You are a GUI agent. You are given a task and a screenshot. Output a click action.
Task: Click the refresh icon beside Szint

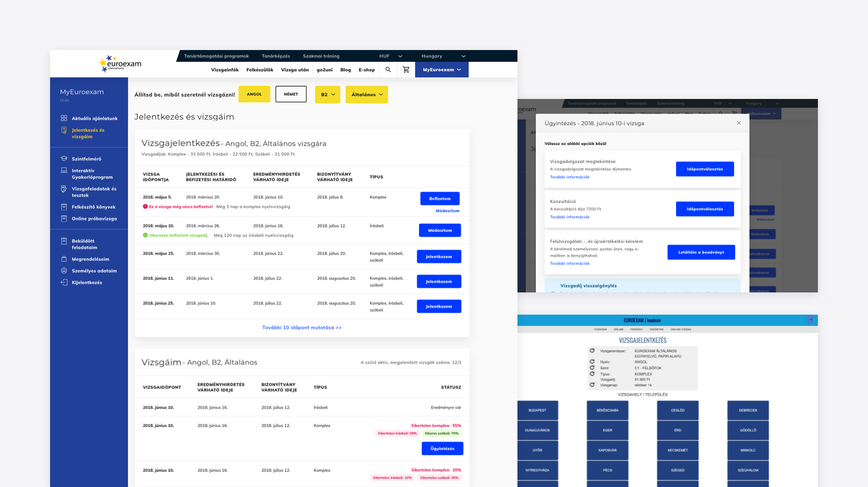(x=592, y=367)
